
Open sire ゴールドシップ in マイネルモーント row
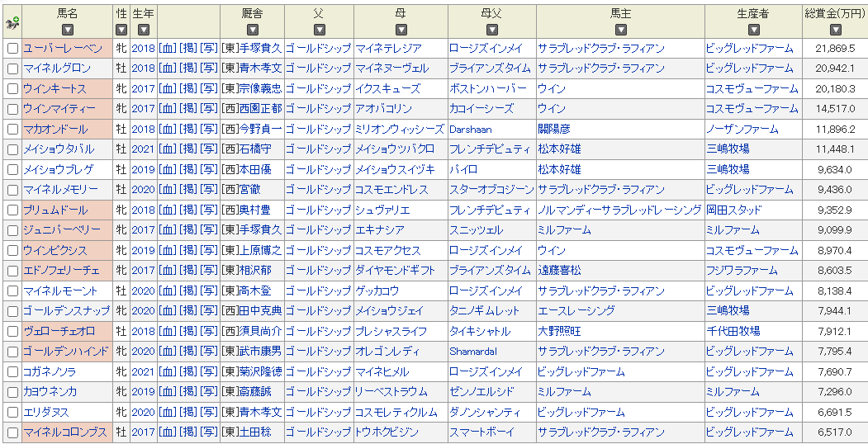coord(319,290)
